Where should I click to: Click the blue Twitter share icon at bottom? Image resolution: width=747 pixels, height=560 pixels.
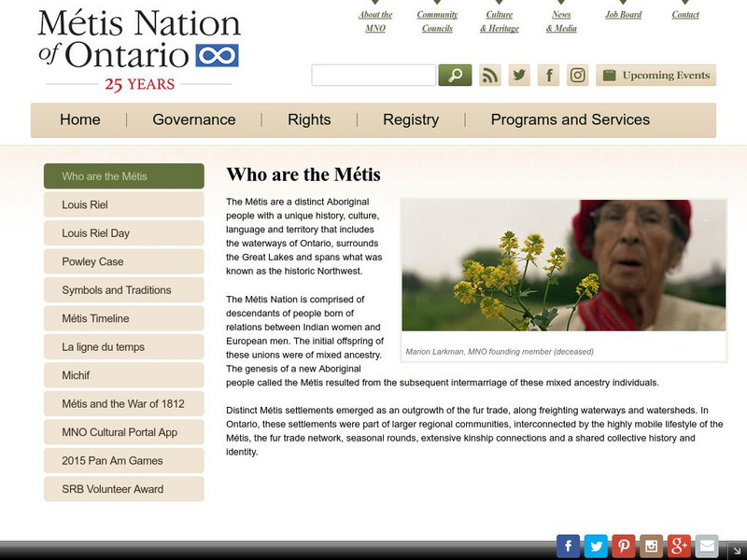tap(595, 545)
